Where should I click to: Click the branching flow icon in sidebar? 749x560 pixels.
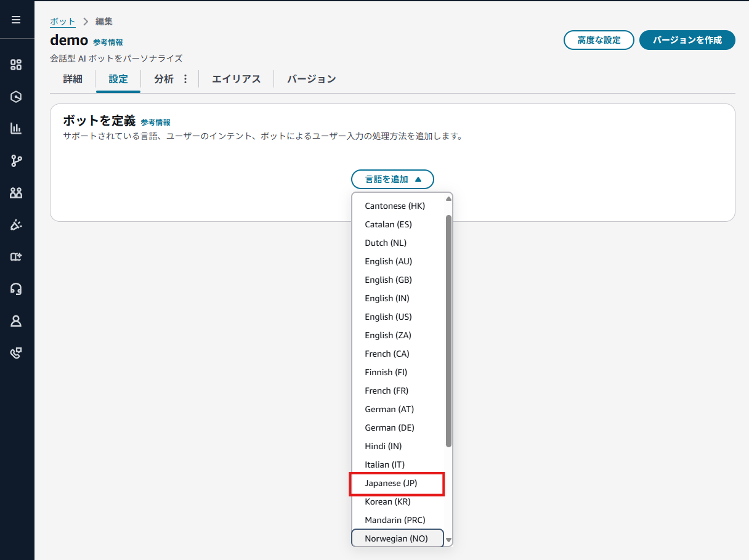[16, 161]
